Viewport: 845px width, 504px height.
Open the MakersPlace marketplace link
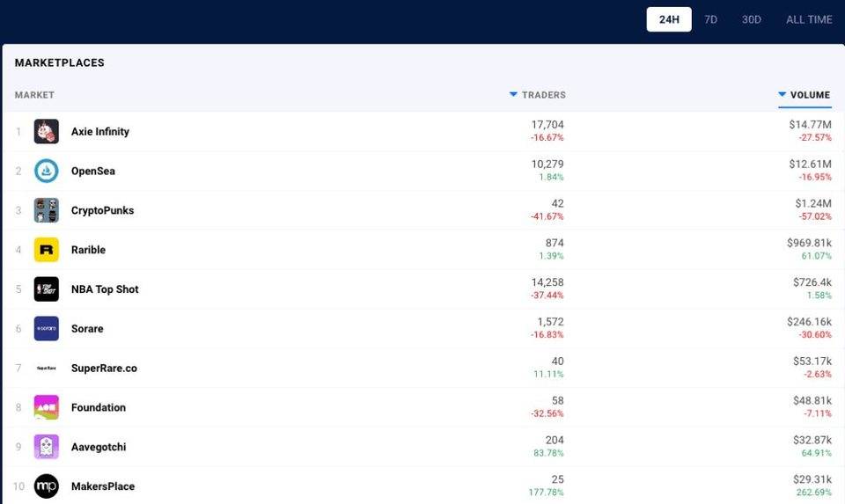pos(103,486)
